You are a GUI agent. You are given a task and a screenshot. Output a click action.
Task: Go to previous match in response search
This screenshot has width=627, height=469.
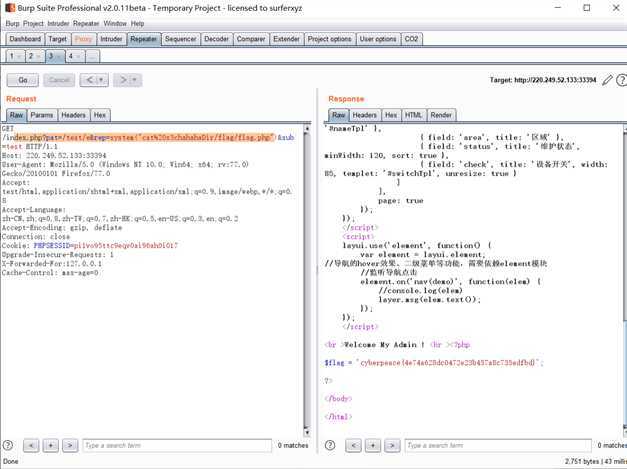point(353,445)
